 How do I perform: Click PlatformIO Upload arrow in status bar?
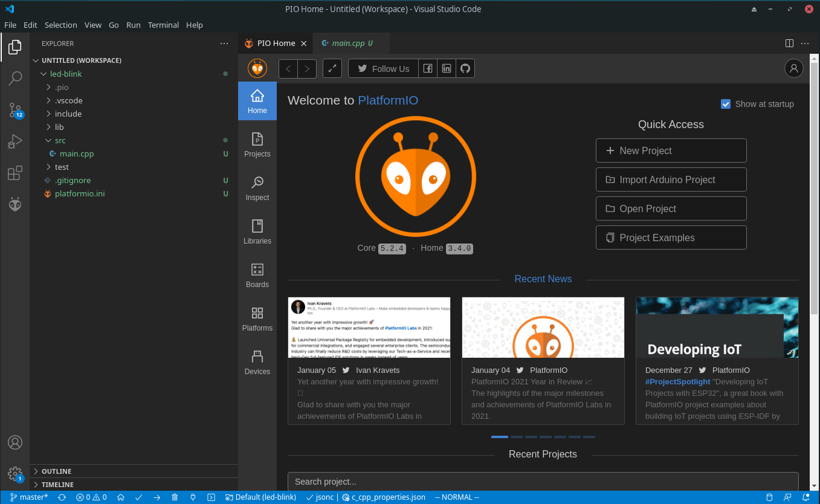pyautogui.click(x=157, y=497)
